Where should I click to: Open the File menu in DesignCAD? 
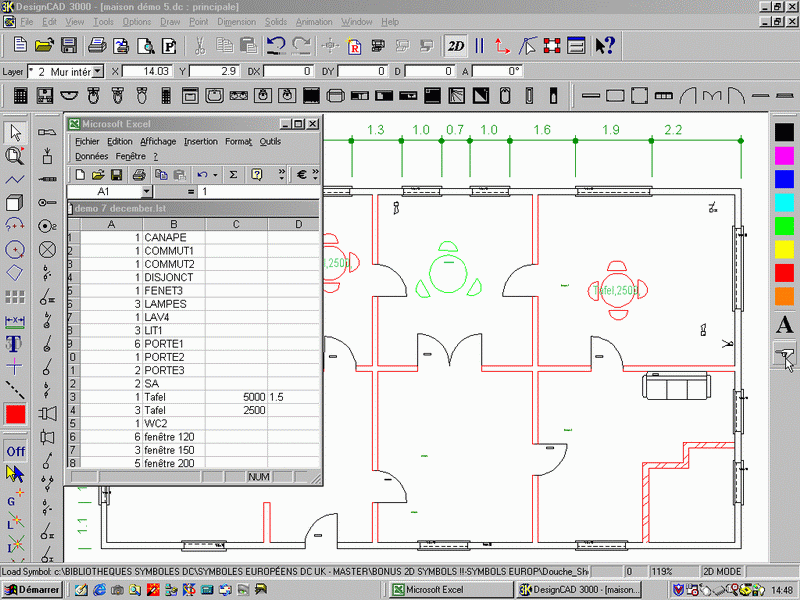(x=27, y=22)
